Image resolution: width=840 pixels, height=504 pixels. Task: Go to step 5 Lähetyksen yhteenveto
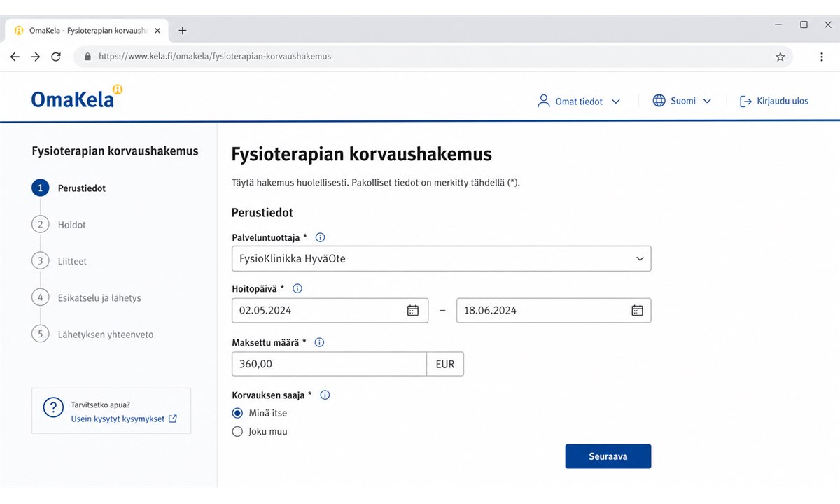(x=92, y=335)
